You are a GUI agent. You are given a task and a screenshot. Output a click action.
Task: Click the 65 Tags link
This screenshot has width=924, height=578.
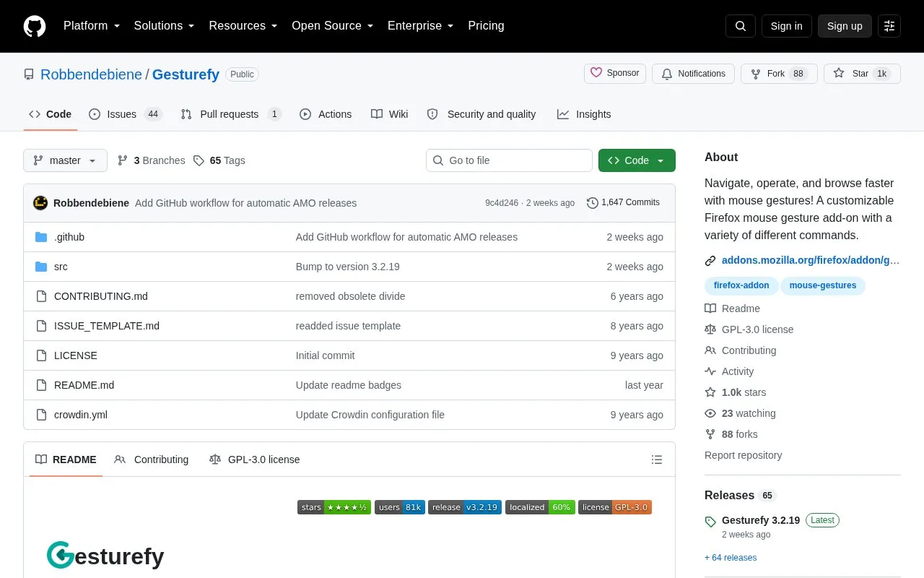(x=219, y=160)
